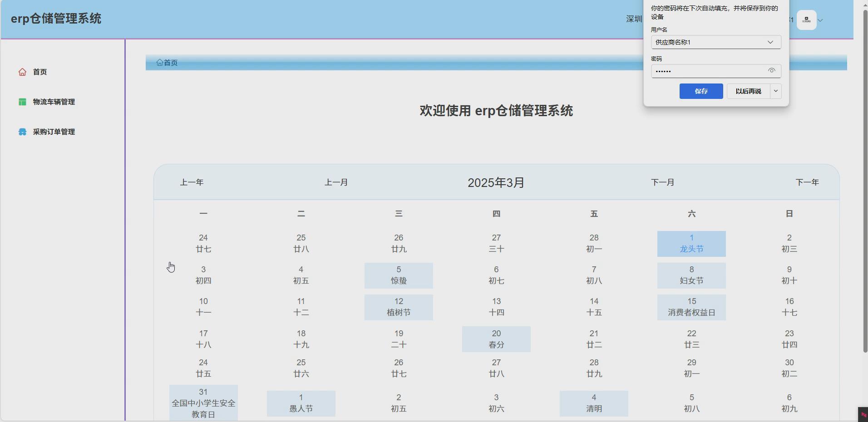Expand the chevron next to the user avatar
The image size is (868, 422).
pyautogui.click(x=820, y=20)
